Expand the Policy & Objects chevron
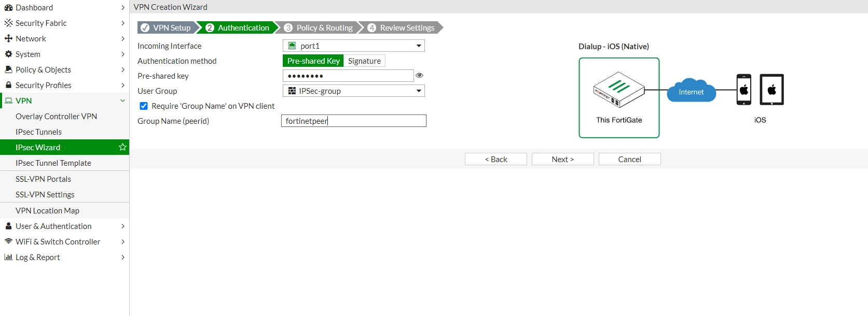 123,69
